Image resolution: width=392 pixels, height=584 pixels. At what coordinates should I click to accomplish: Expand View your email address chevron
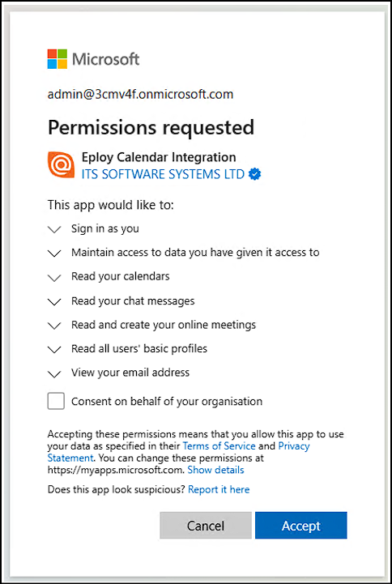point(55,374)
